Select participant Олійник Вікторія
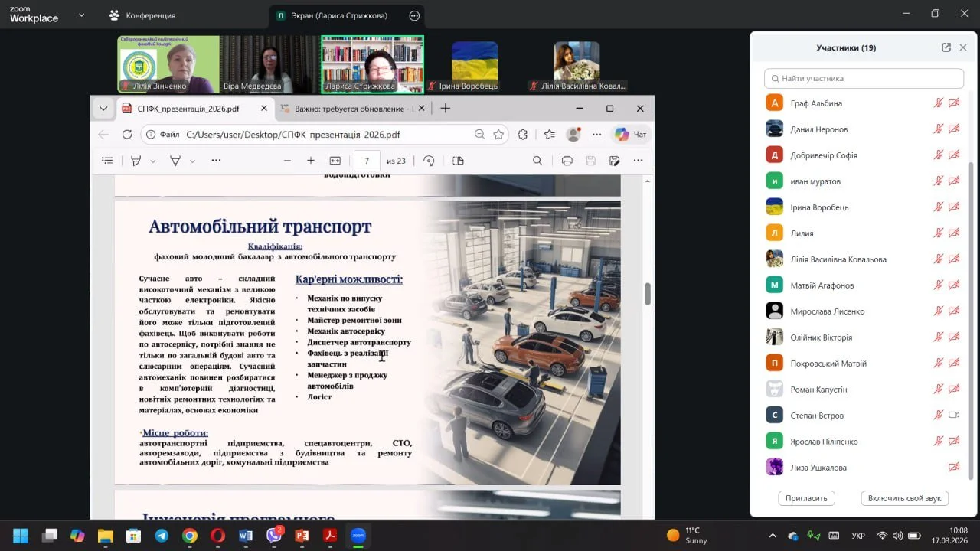The height and width of the screenshot is (551, 980). (x=822, y=337)
